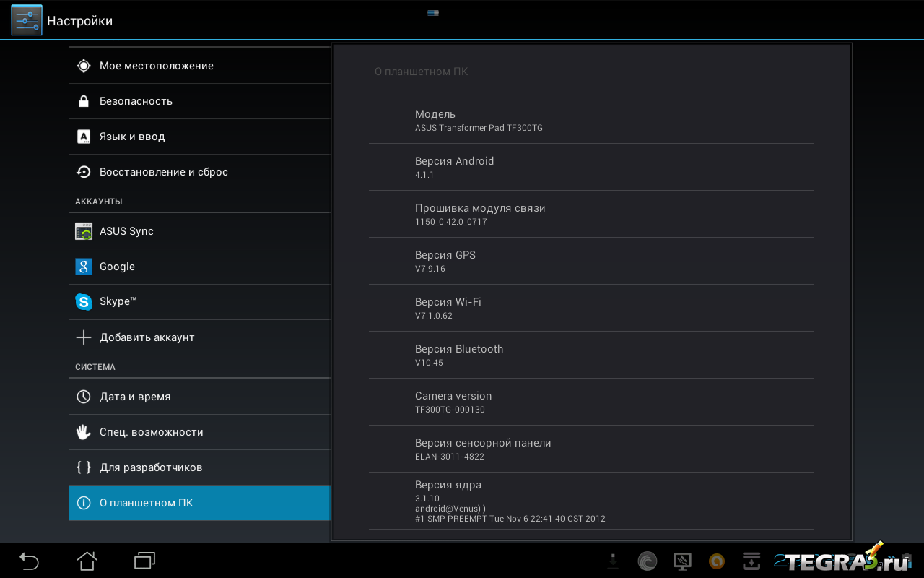This screenshot has height=578, width=924.
Task: Open My location settings (Мое местоположение)
Action: tap(200, 66)
